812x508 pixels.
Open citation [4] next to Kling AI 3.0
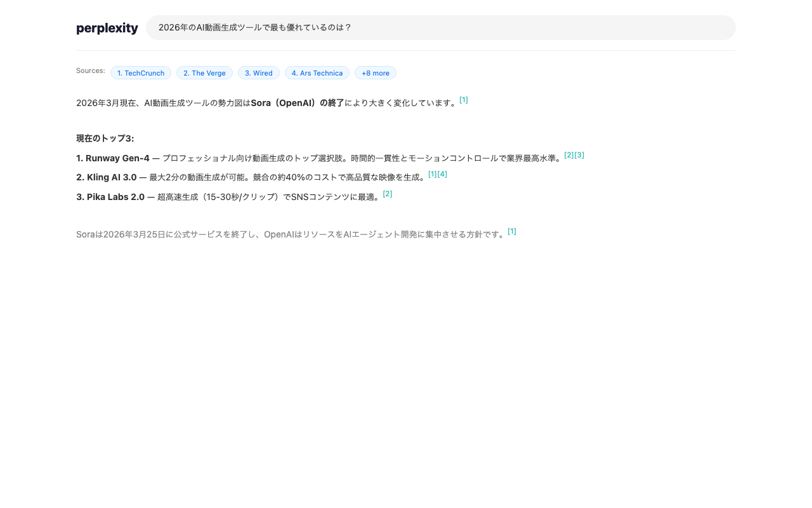442,173
